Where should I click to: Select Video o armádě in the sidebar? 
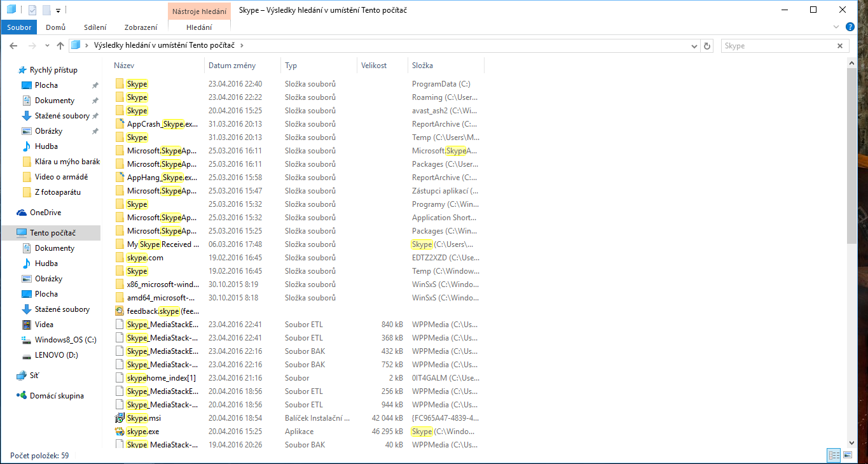62,177
